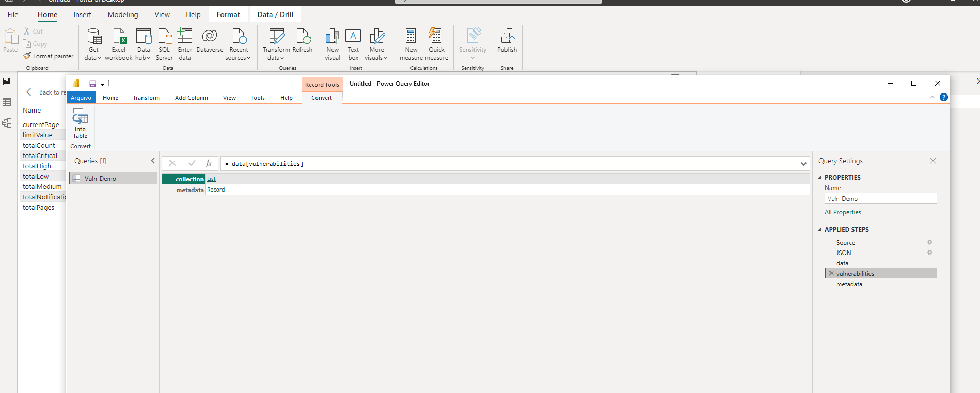Click Format painter
The image size is (980, 393).
(49, 56)
